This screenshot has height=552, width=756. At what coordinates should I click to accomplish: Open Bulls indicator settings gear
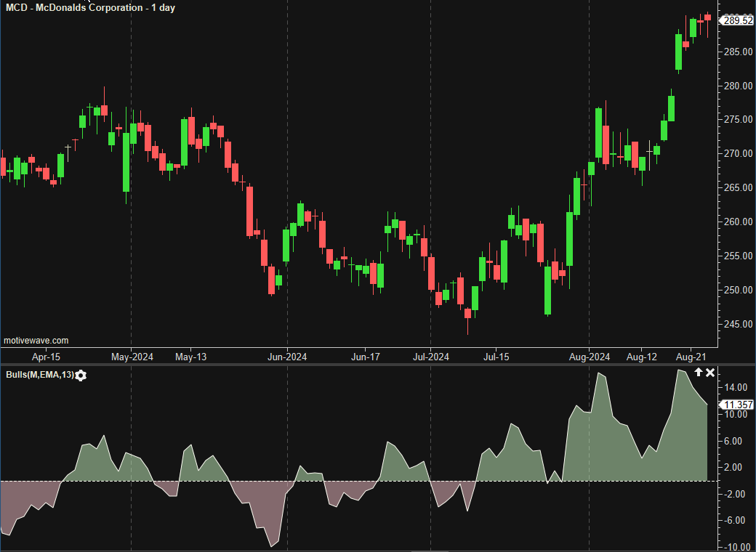(x=81, y=375)
